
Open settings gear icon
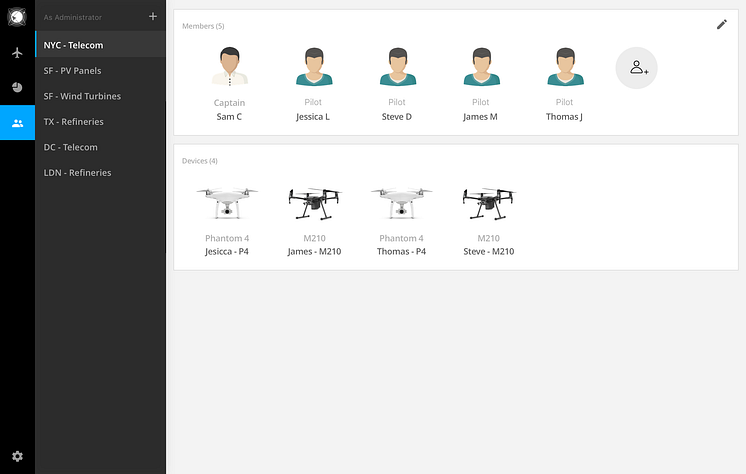tap(18, 456)
